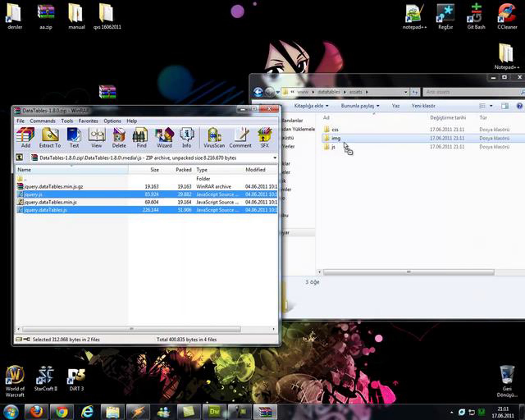Open the Explorer view options dropdown arrow
This screenshot has width=525, height=420.
click(x=491, y=106)
